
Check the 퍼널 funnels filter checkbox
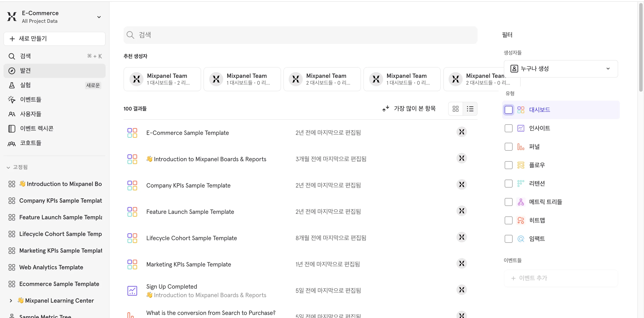coord(508,147)
